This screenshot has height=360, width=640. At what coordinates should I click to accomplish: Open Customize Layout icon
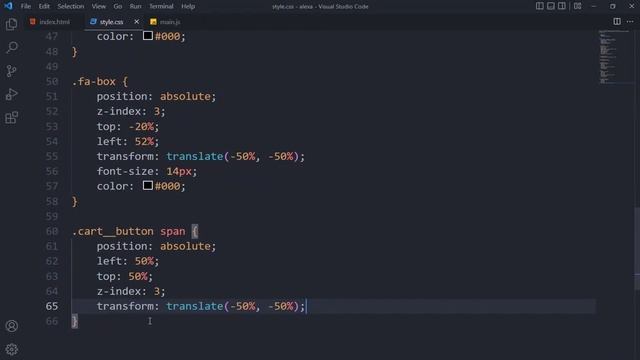(578, 6)
